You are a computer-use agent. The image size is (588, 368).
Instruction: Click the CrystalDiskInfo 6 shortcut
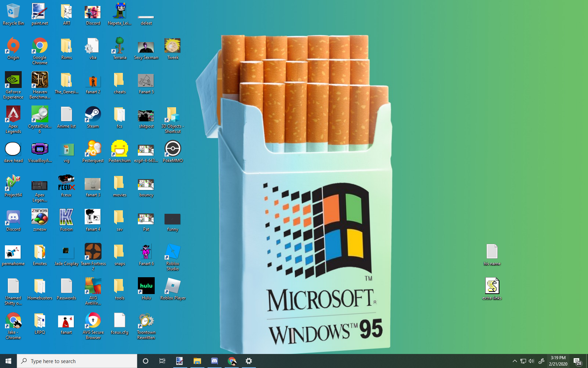pyautogui.click(x=40, y=120)
